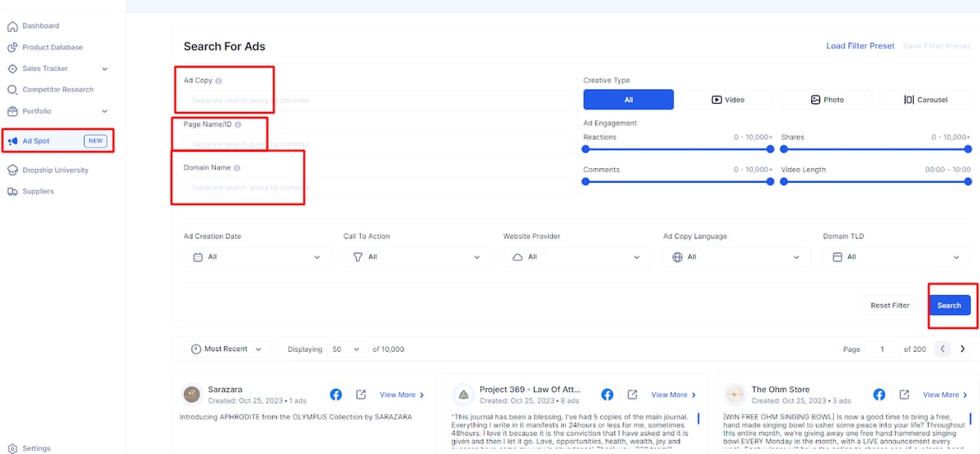Viewport: 980px width, 454px height.
Task: Select the Video creative type
Action: [x=728, y=100]
